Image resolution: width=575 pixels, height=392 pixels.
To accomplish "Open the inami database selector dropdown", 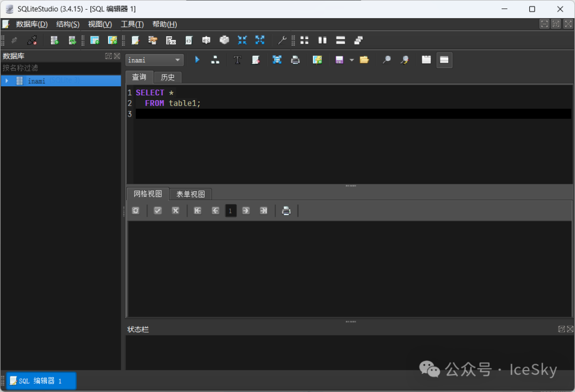I will pos(155,60).
